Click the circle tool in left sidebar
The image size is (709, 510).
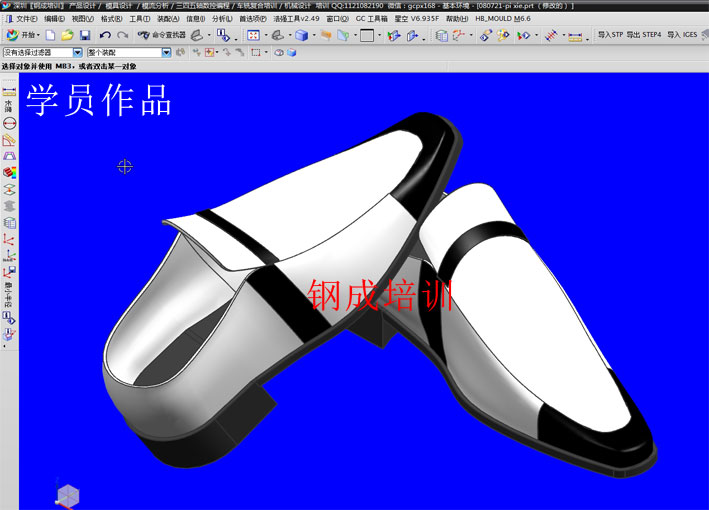pyautogui.click(x=9, y=122)
